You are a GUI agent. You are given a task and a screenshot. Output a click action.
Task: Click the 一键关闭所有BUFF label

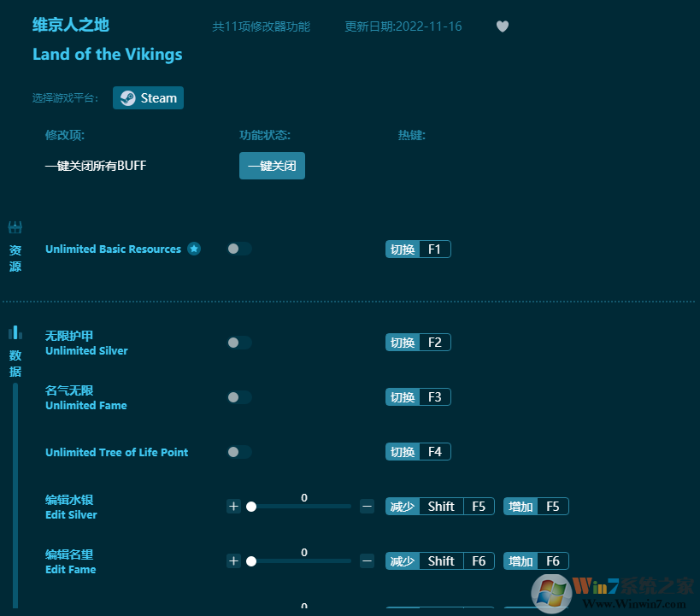(96, 166)
